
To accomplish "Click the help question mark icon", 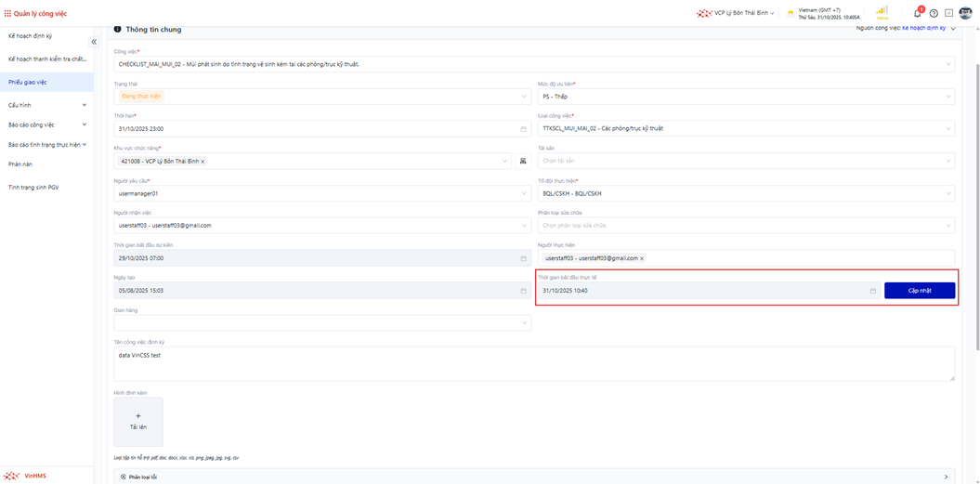I will coord(934,13).
